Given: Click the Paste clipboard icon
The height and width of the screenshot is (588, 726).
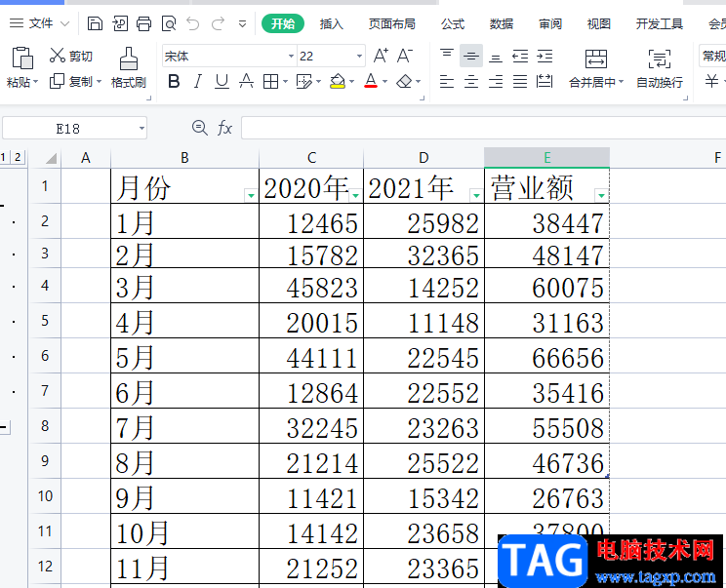Looking at the screenshot, I should (x=22, y=58).
